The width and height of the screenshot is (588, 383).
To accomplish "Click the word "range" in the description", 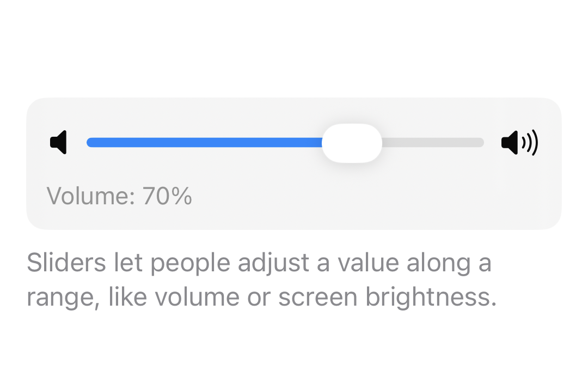I will pyautogui.click(x=62, y=298).
